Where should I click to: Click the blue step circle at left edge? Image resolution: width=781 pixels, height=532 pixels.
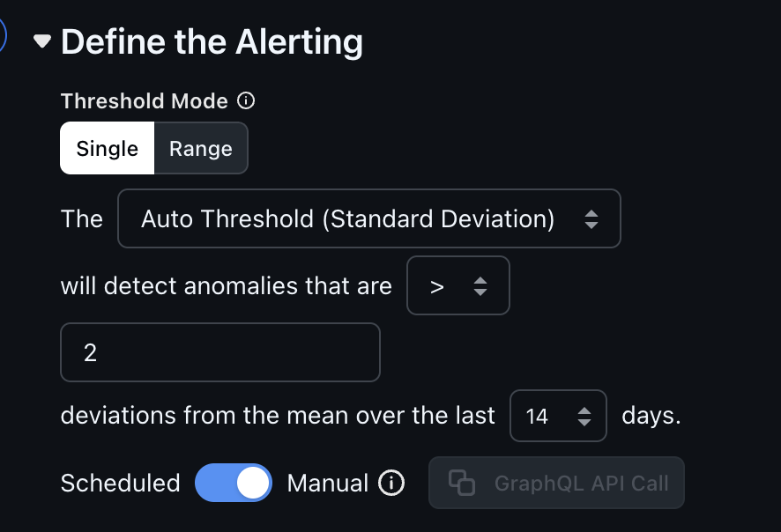point(3,38)
